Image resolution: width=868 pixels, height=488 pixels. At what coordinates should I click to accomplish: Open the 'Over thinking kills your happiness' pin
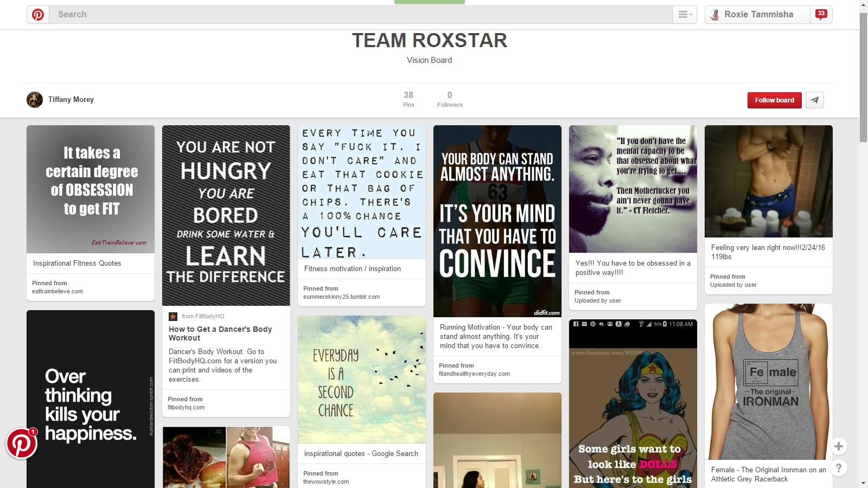click(x=91, y=399)
